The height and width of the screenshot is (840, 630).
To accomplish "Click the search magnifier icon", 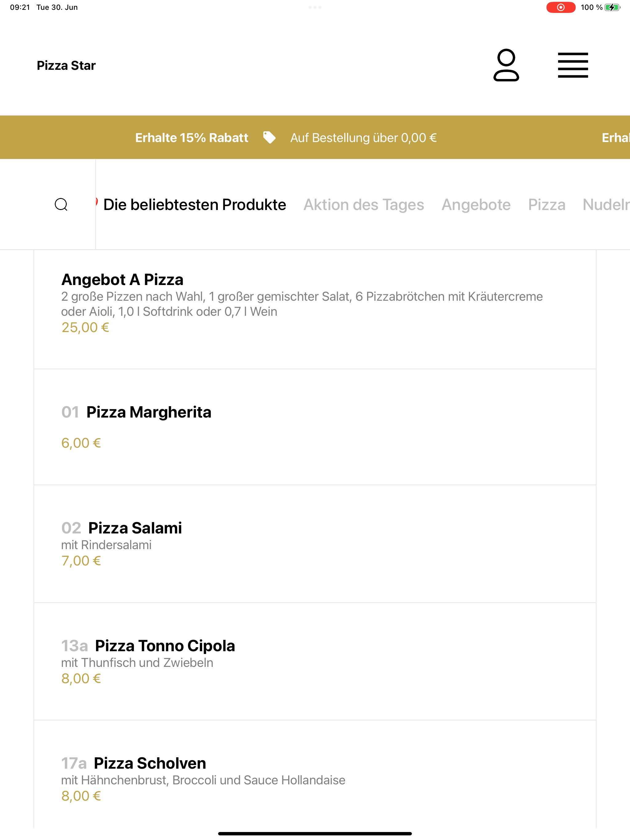I will [x=61, y=204].
